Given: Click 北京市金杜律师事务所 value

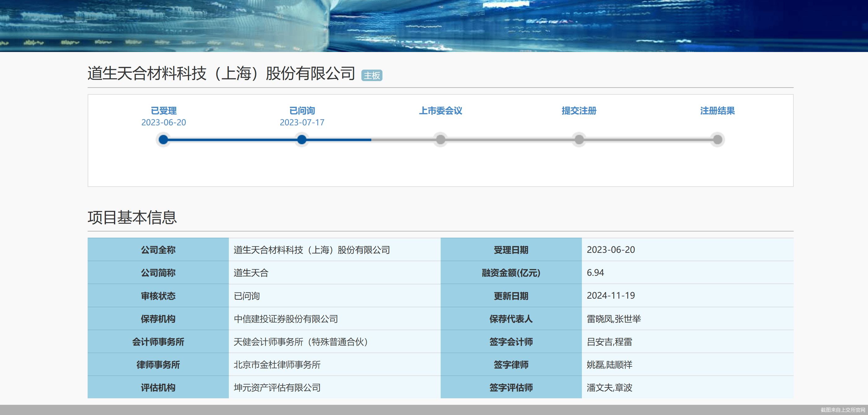Looking at the screenshot, I should (x=277, y=365).
